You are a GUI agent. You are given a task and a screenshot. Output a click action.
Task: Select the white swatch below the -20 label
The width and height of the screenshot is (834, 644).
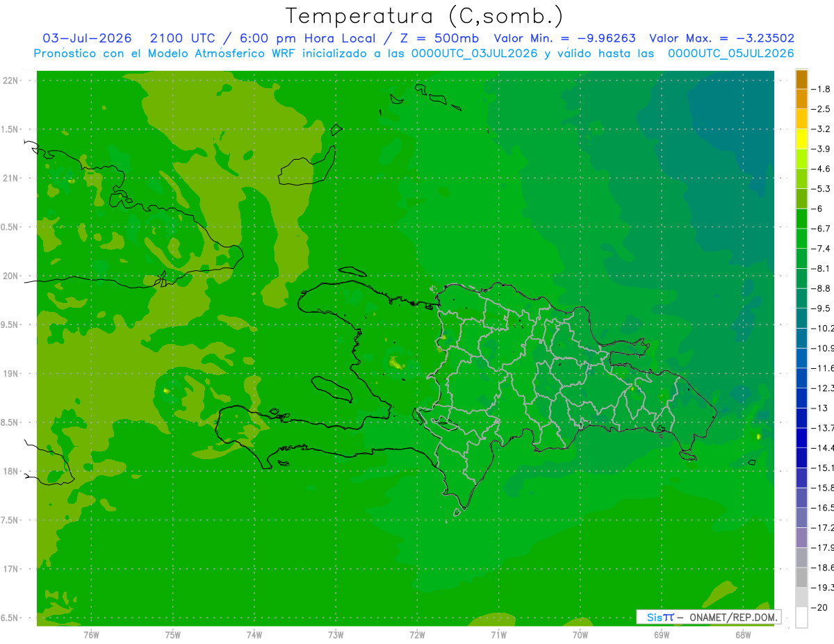[801, 618]
